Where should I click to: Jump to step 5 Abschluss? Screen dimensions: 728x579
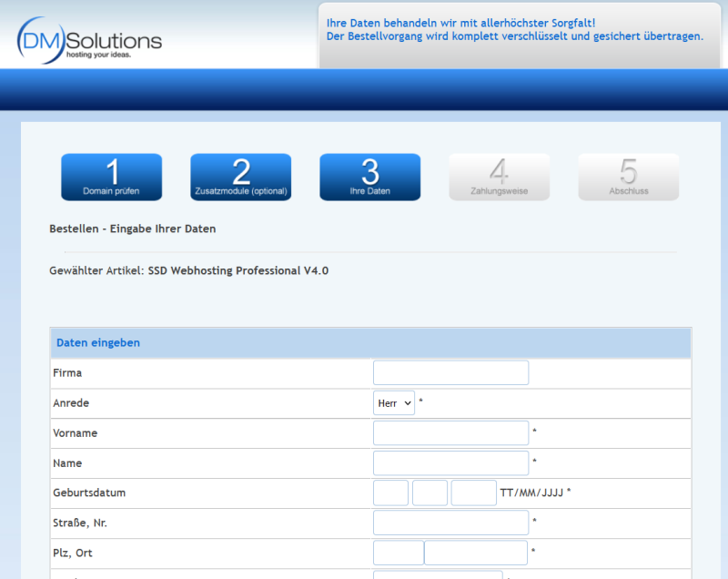coord(628,177)
